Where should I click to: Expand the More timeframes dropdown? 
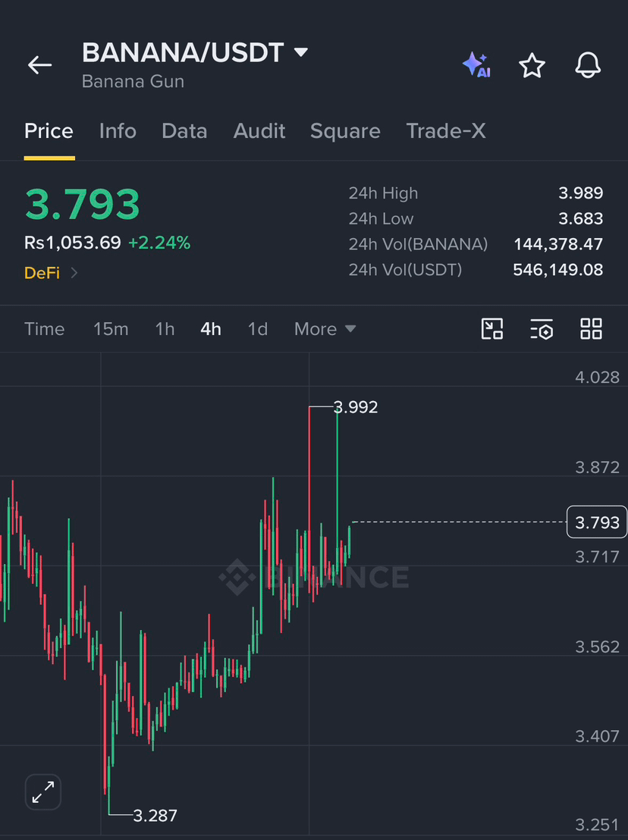pyautogui.click(x=325, y=329)
